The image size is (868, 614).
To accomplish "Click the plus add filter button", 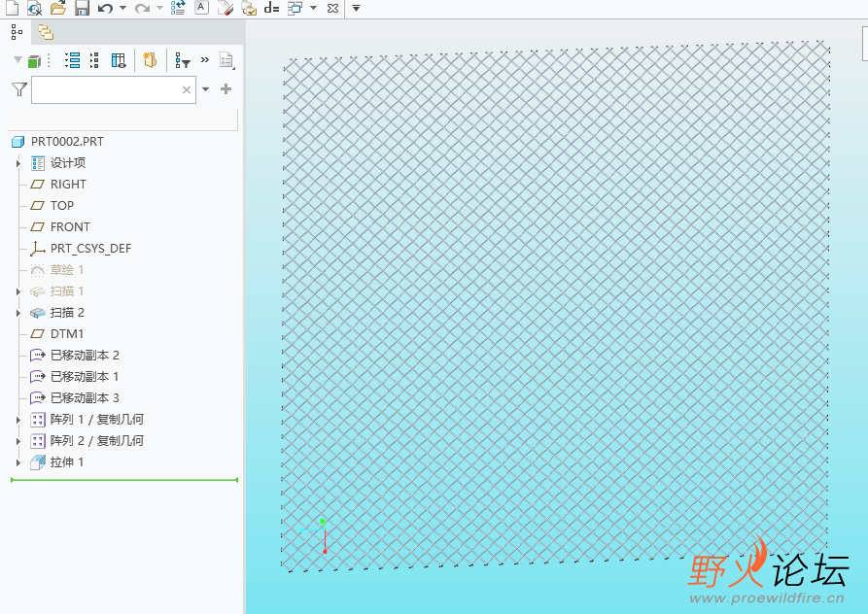I will [226, 89].
